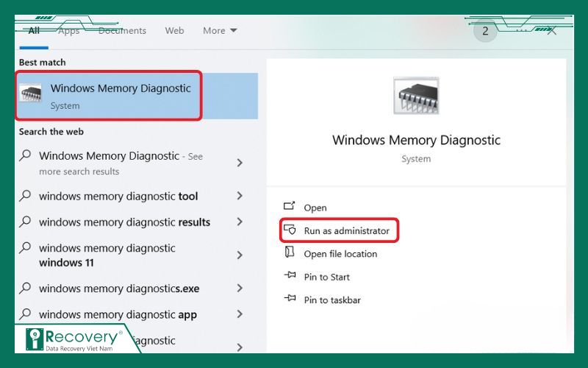This screenshot has height=368, width=588.
Task: Click search icon beside 'diagnostic app' suggestion
Action: [x=25, y=314]
